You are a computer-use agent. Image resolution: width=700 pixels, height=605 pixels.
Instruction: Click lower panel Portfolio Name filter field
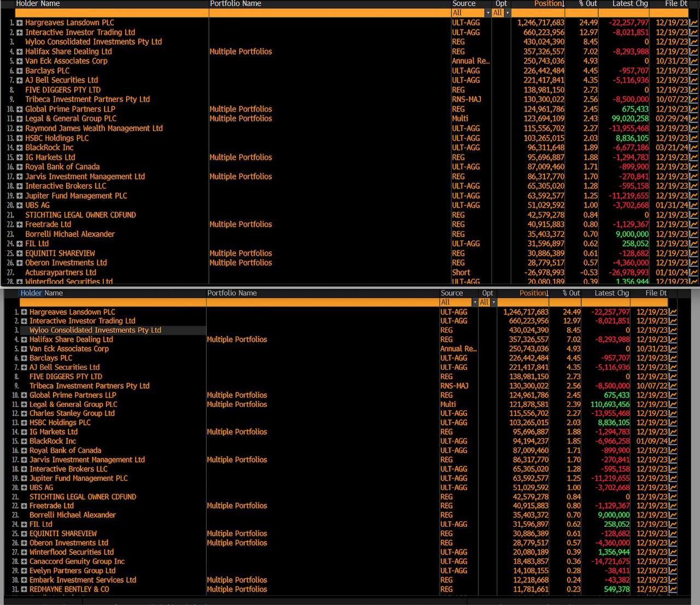(323, 302)
